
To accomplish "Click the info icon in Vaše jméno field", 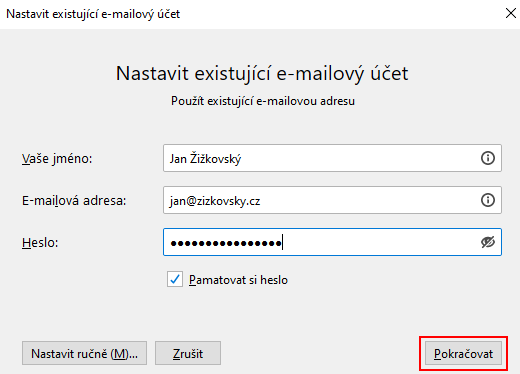I will point(488,158).
